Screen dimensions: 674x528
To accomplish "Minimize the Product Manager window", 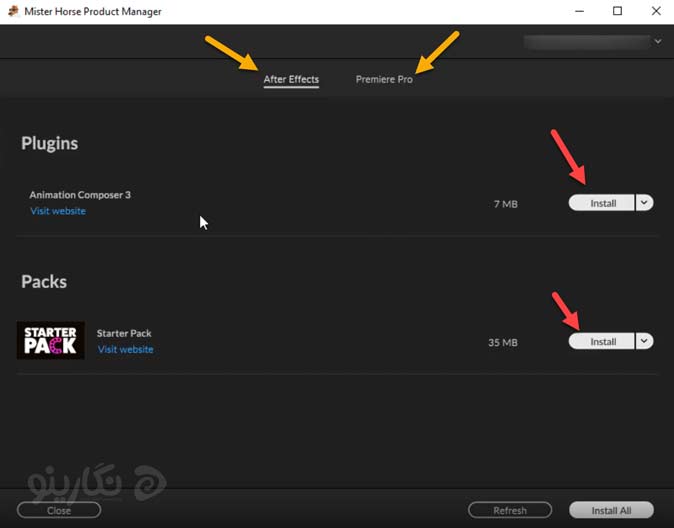I will coord(579,11).
